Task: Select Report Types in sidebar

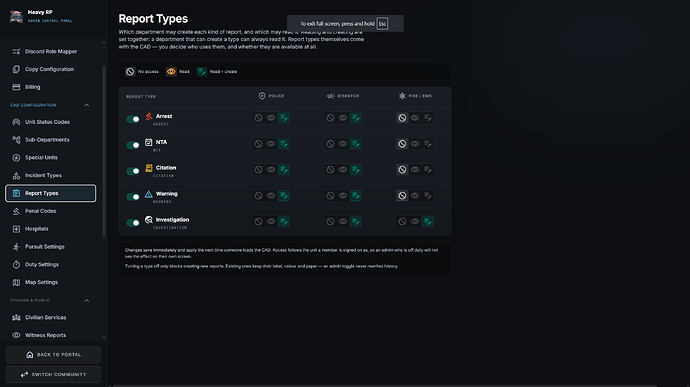Action: (51, 193)
